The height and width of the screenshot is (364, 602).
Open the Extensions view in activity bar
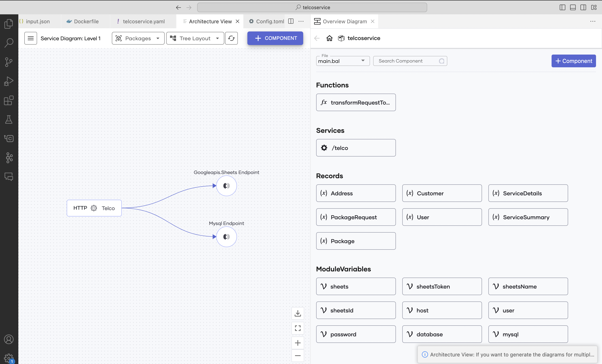9,100
